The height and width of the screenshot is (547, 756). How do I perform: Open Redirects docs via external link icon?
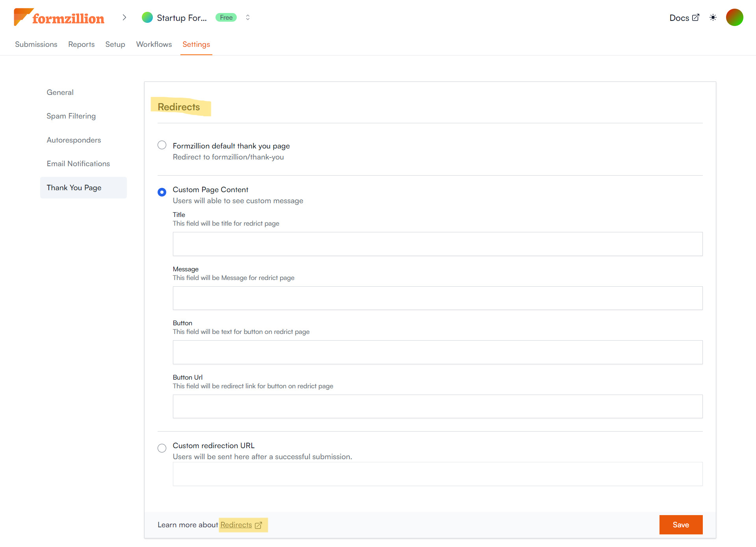click(x=258, y=525)
